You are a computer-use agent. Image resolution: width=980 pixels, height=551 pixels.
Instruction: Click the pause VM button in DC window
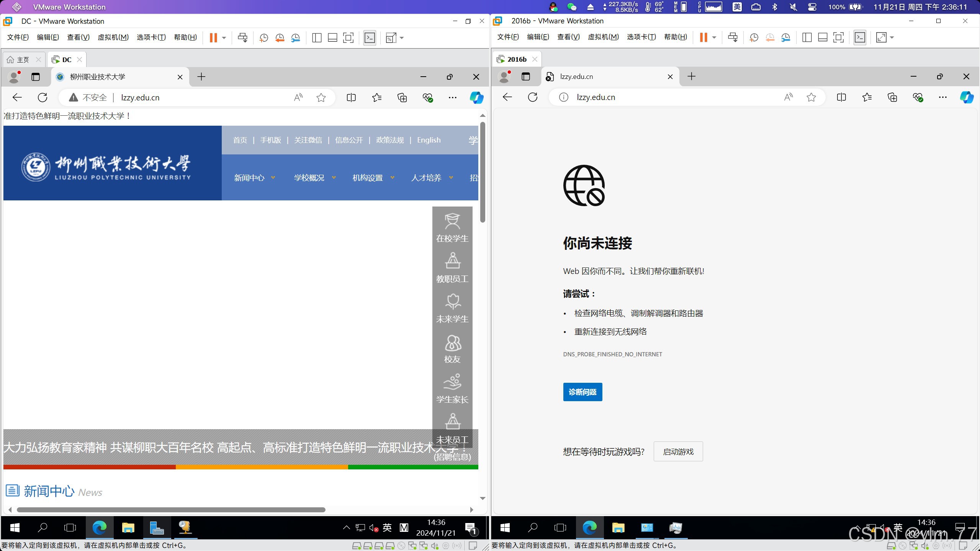[213, 38]
